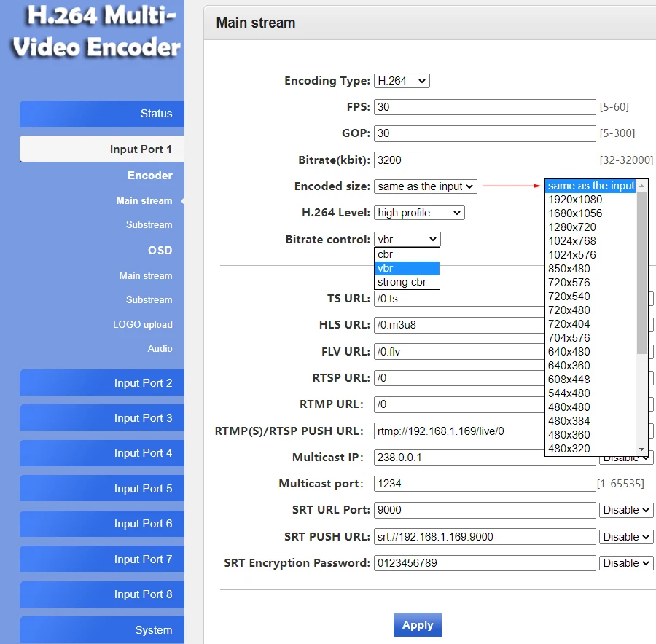
Task: Click the GOP input field
Action: tap(485, 133)
